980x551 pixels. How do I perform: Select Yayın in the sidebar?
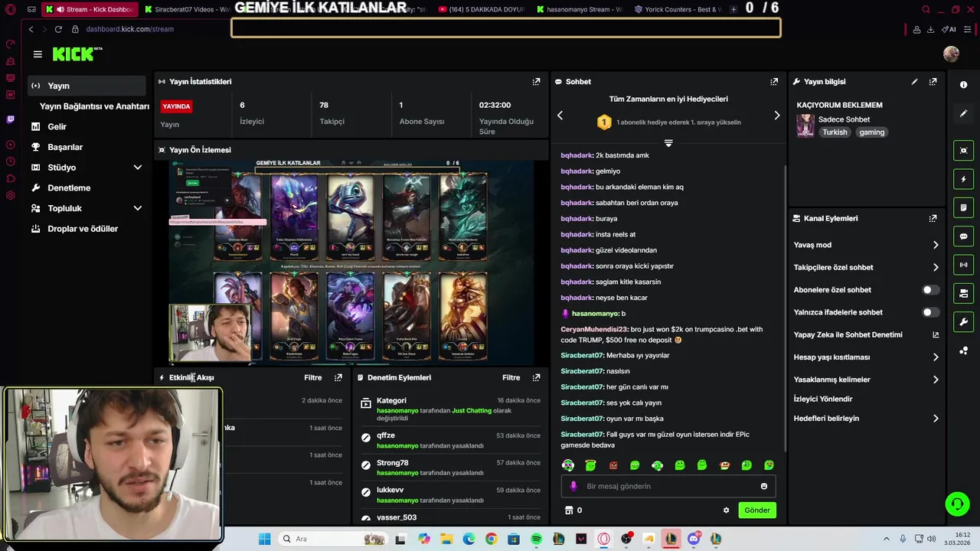[87, 86]
